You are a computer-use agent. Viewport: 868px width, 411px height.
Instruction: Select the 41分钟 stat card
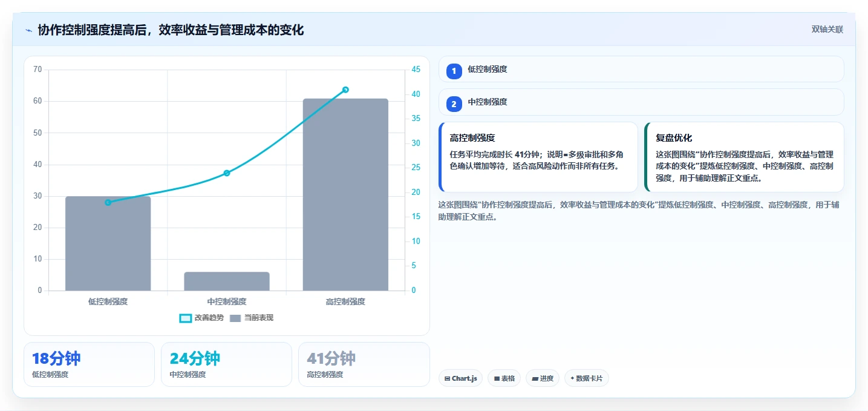[x=364, y=364]
